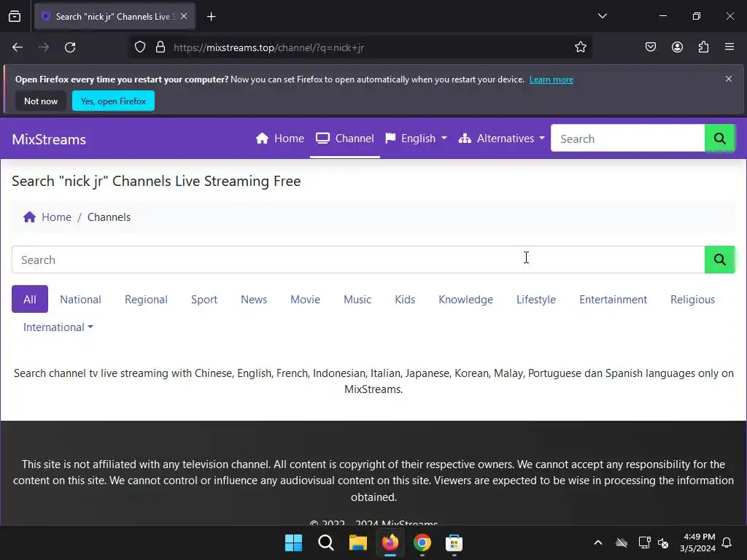Show hidden system tray icons

tap(598, 542)
